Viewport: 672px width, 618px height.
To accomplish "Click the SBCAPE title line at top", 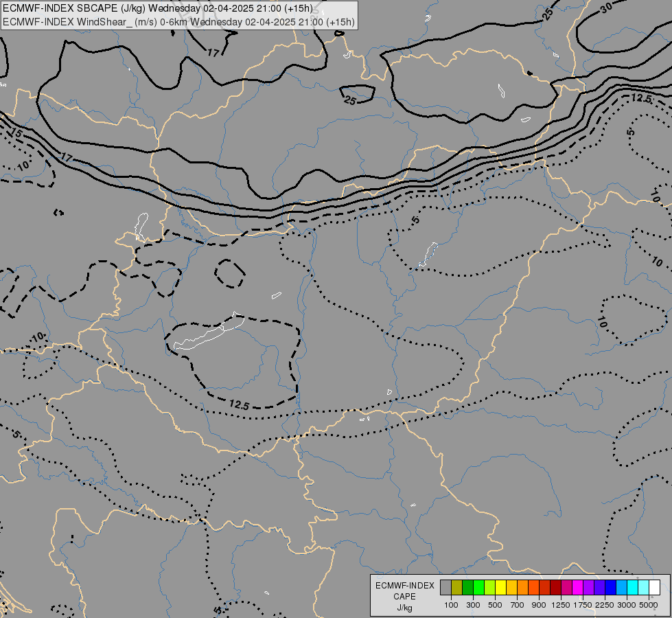I will (158, 8).
